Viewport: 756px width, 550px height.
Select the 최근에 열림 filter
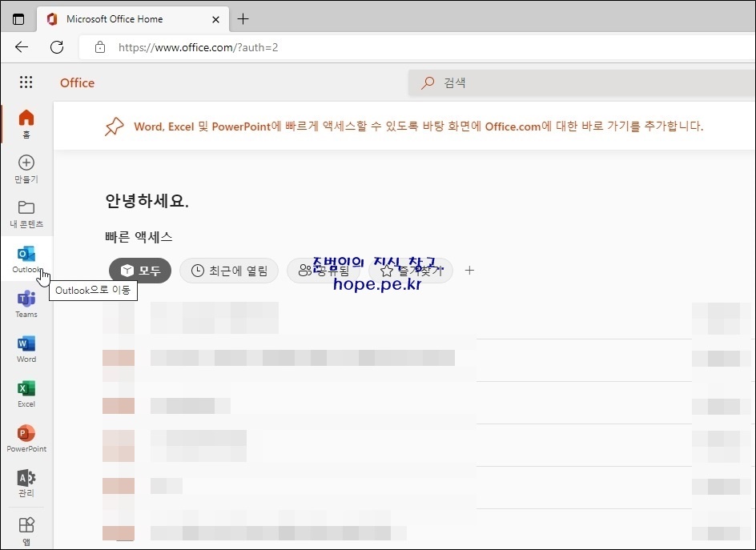pyautogui.click(x=229, y=271)
